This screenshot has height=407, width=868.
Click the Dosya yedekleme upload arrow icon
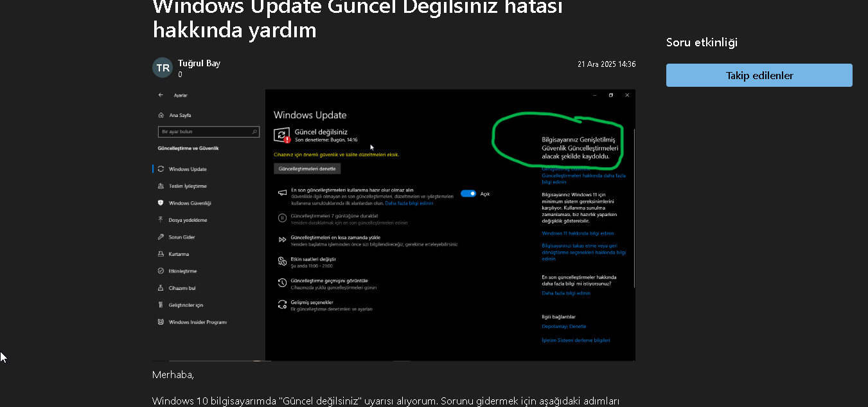[x=161, y=220]
